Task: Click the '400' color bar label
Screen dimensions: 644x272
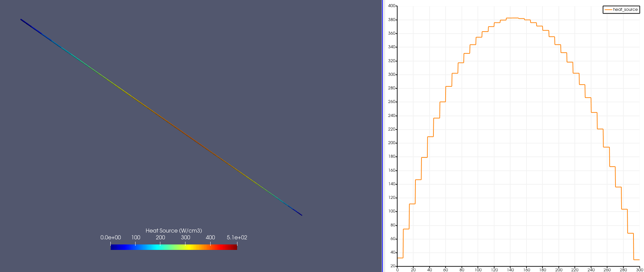Action: [210, 237]
